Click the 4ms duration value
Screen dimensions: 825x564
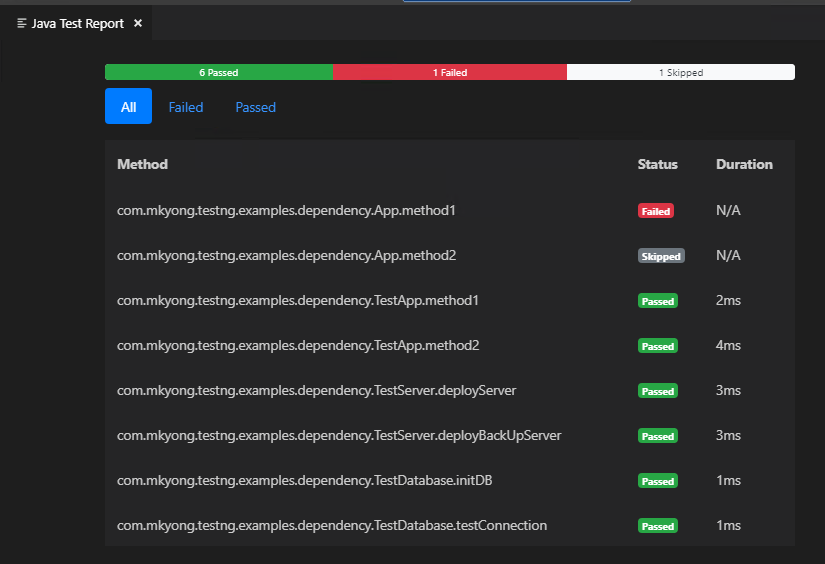728,346
